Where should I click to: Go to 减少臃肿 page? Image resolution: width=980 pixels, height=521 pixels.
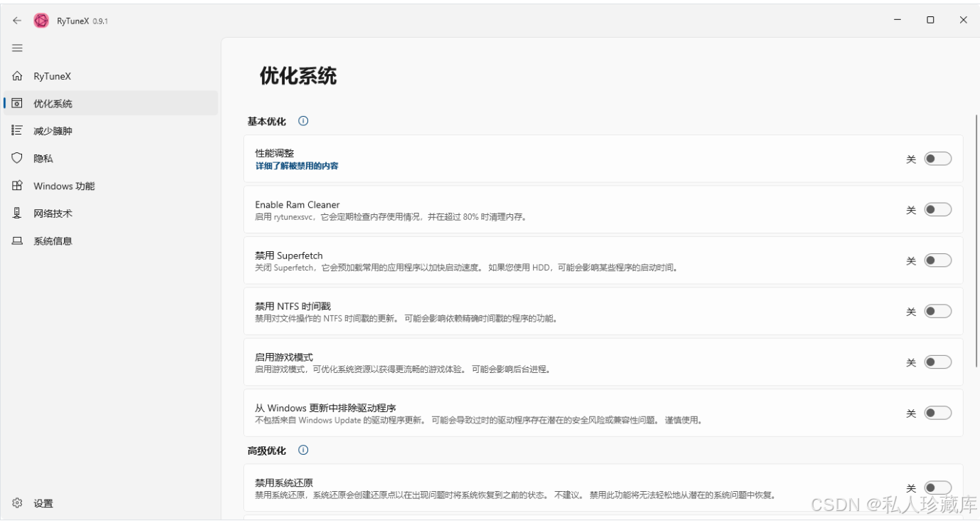pos(110,131)
